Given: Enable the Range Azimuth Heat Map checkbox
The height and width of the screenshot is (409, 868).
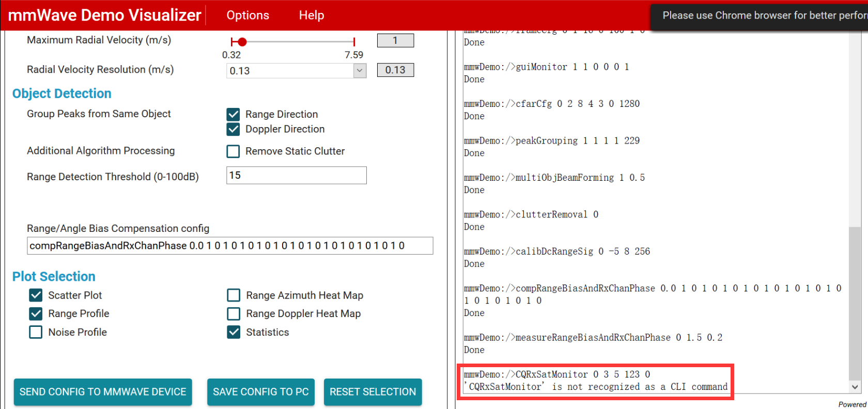Looking at the screenshot, I should [234, 295].
